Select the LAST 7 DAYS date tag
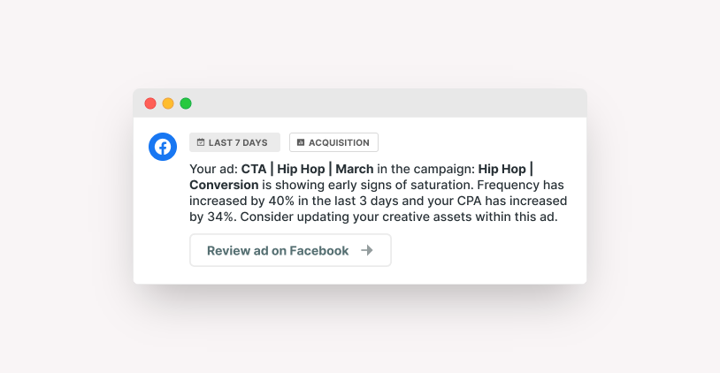 click(235, 142)
